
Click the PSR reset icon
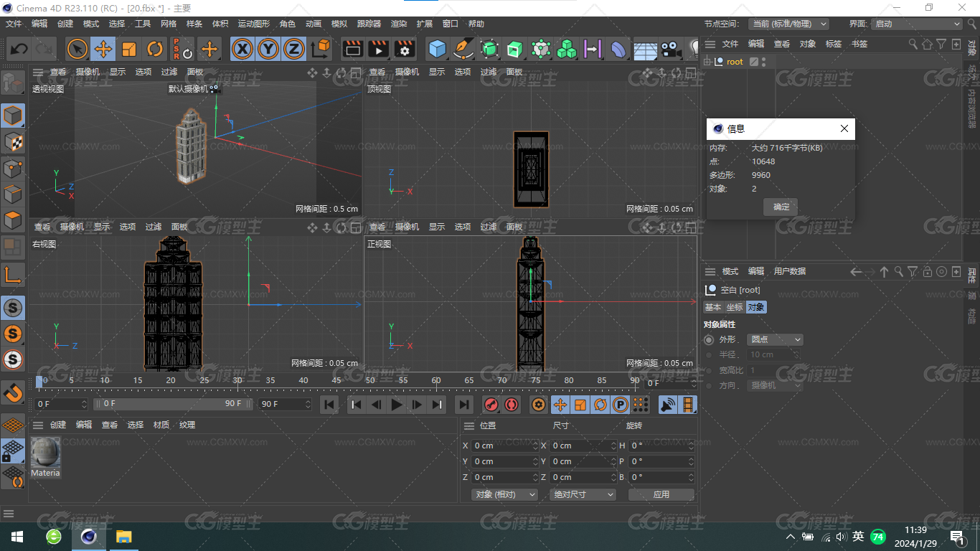182,49
